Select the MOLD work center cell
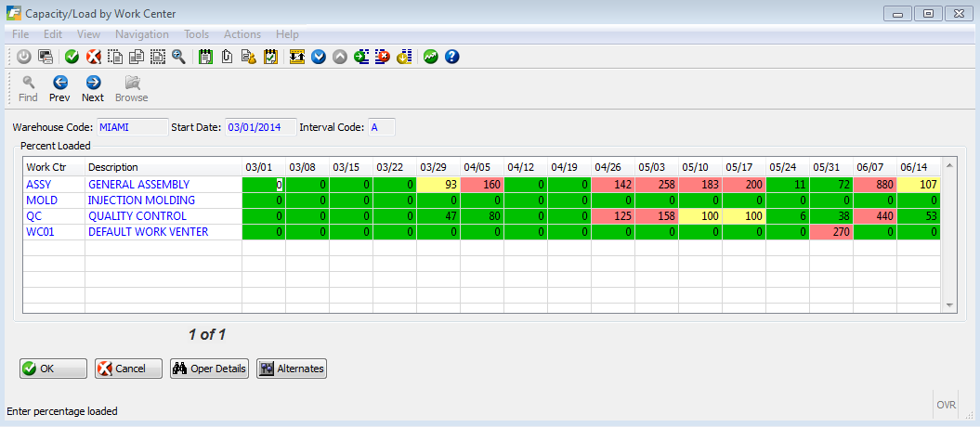Screen dimensions: 980x427 [x=55, y=201]
